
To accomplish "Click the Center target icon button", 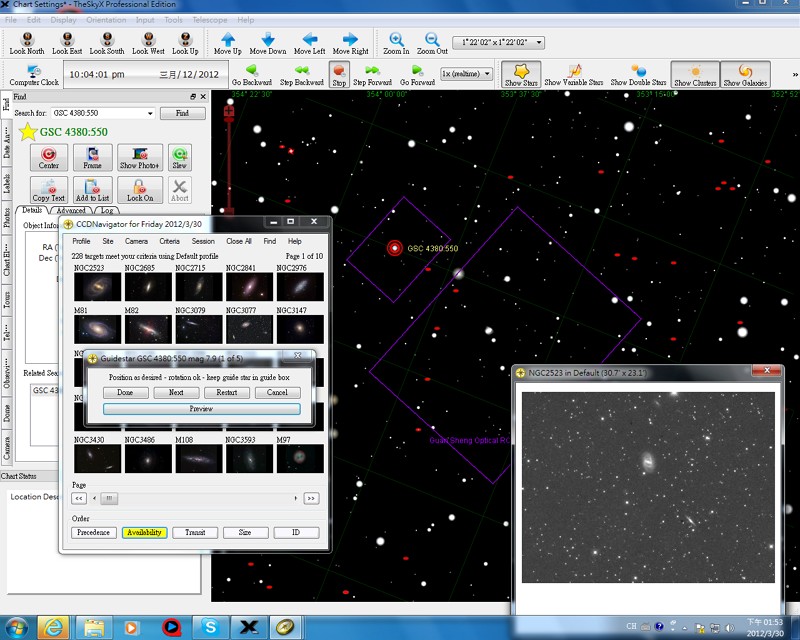I will point(49,156).
